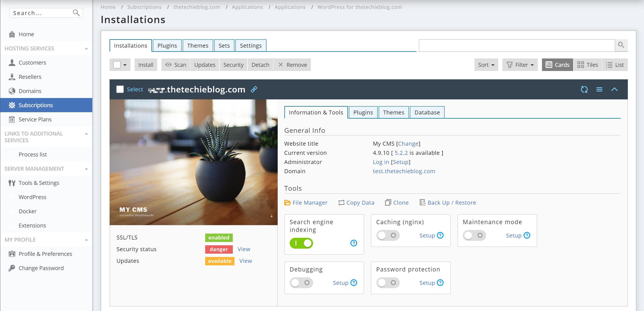Click the Scan button

tap(176, 65)
